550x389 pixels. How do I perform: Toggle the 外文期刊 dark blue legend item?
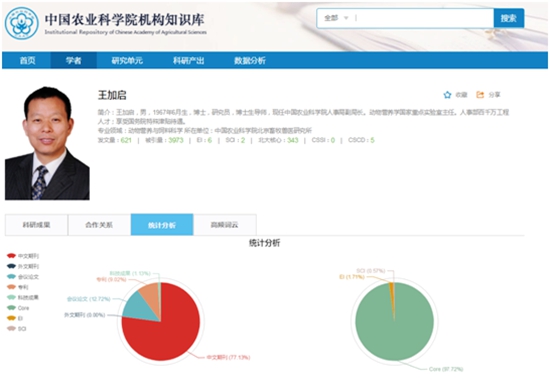23,266
